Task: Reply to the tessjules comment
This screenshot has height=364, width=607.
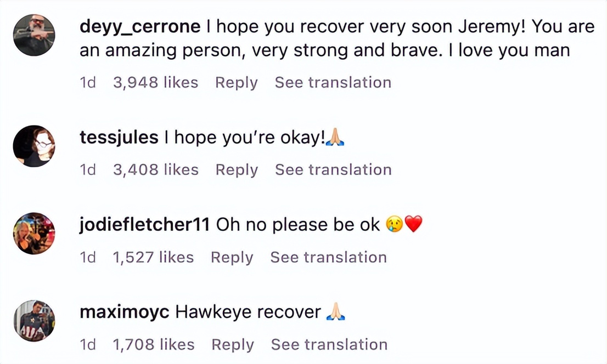Action: coord(237,170)
